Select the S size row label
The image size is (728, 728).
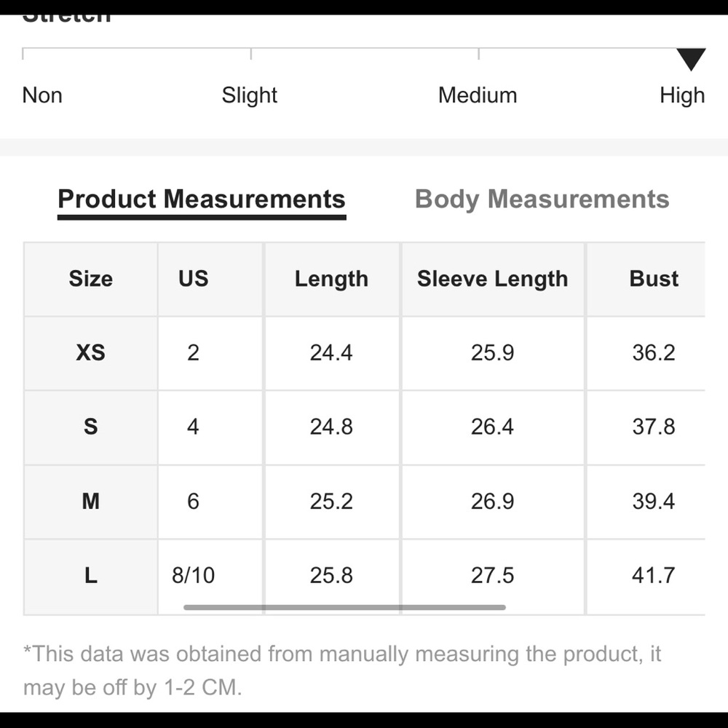[x=90, y=427]
